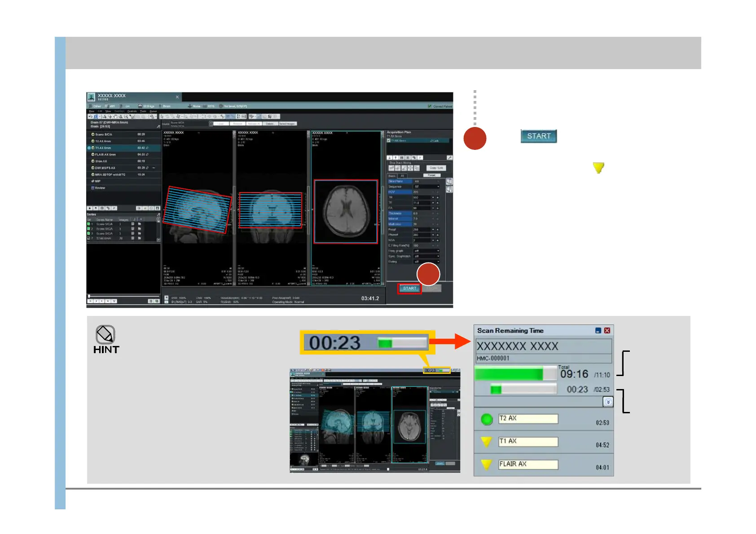
Task: Switch to the All parameters tab
Action: 402,176
